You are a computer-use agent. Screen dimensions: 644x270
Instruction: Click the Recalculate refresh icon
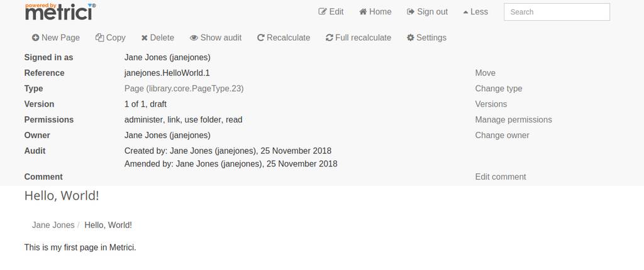tap(260, 38)
